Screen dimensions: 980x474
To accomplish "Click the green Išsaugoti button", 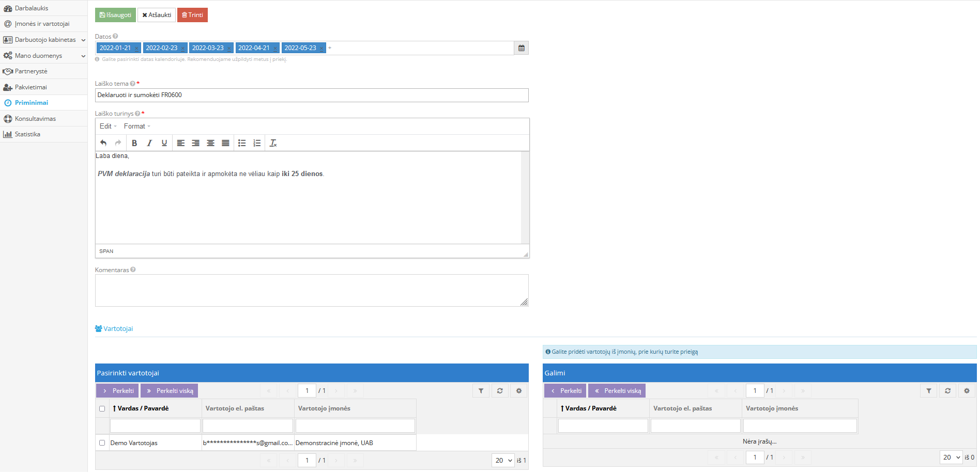I will (115, 15).
